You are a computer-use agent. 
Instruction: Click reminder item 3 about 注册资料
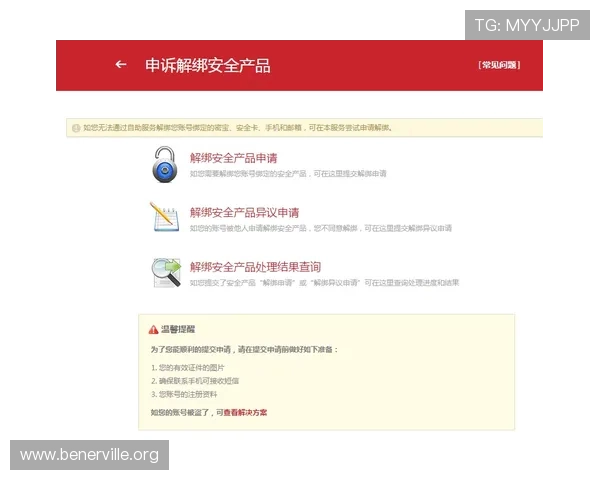[x=184, y=394]
